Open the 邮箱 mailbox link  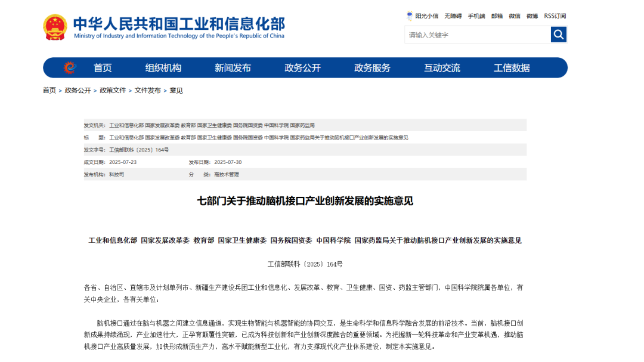pyautogui.click(x=497, y=16)
